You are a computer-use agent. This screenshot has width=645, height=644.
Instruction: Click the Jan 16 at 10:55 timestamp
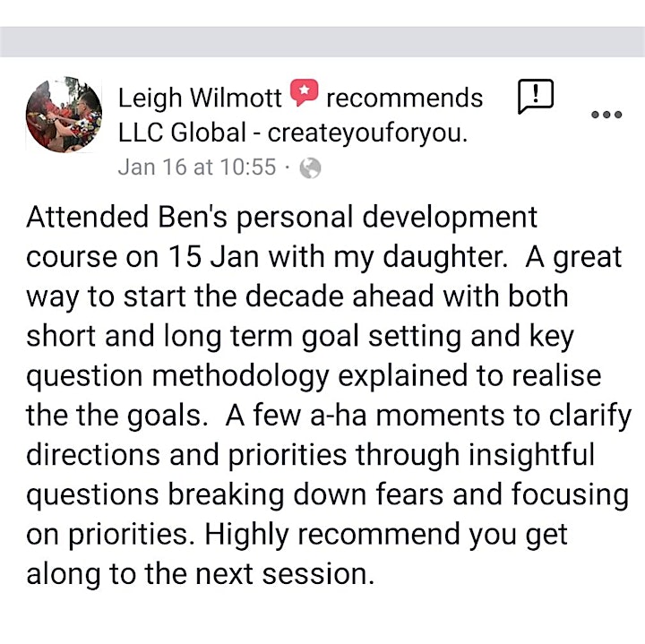point(196,167)
